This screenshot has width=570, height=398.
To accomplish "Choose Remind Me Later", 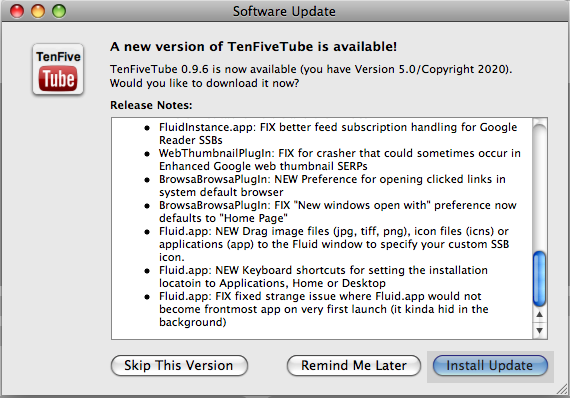I will pyautogui.click(x=354, y=365).
